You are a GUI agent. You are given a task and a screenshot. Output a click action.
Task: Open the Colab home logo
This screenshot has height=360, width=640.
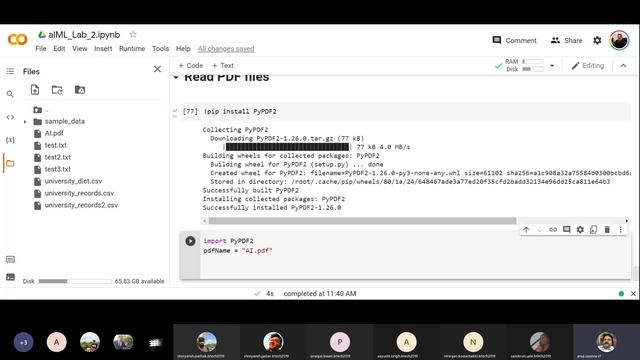point(18,40)
